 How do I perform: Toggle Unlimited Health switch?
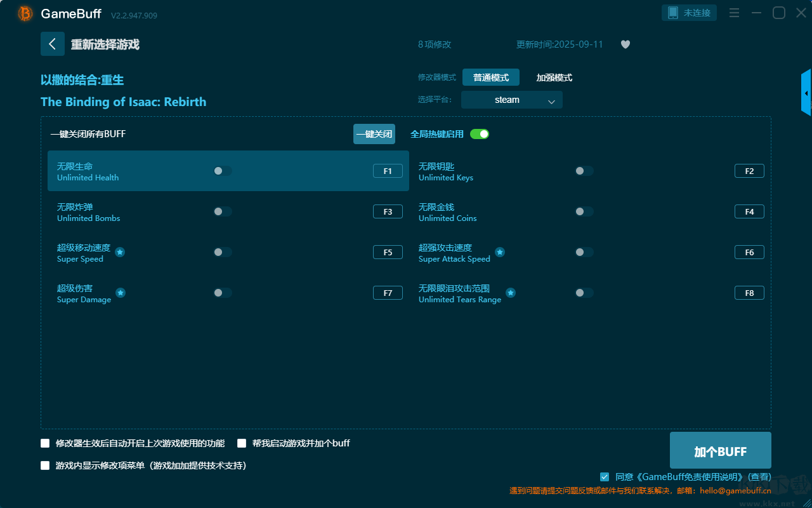pyautogui.click(x=223, y=171)
